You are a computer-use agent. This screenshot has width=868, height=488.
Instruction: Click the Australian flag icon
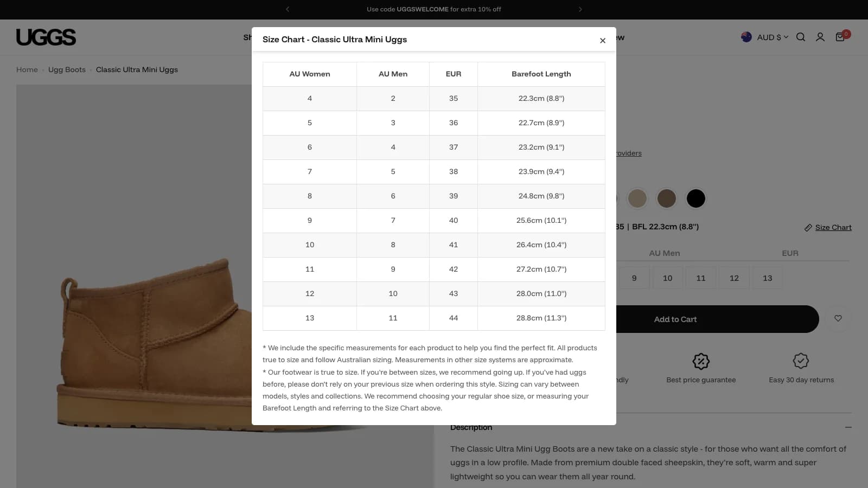[x=746, y=37]
